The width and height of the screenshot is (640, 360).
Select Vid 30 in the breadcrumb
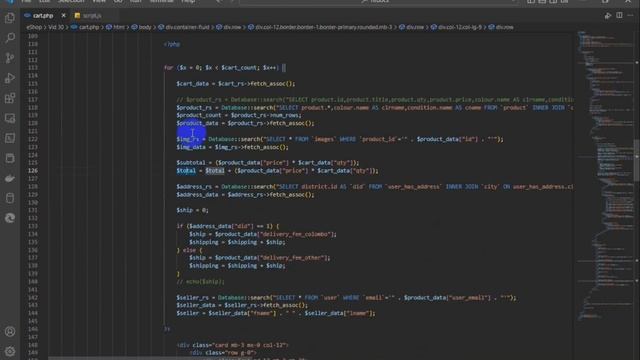(x=56, y=27)
